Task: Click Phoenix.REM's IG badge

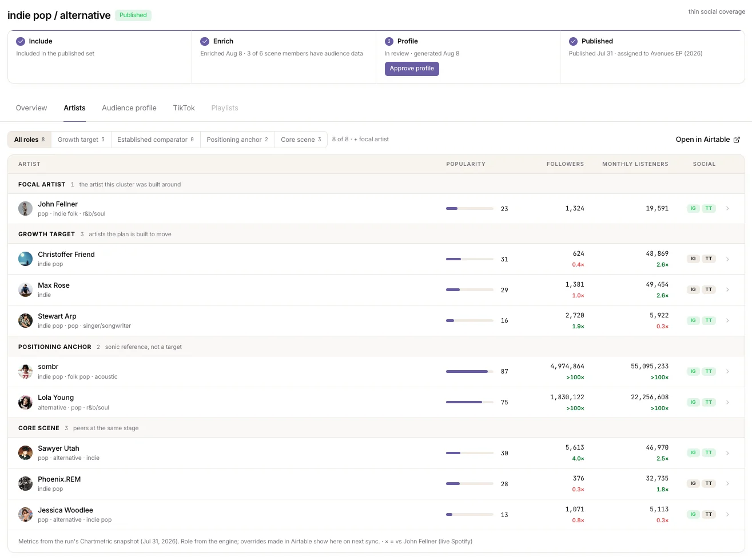Action: click(x=693, y=484)
